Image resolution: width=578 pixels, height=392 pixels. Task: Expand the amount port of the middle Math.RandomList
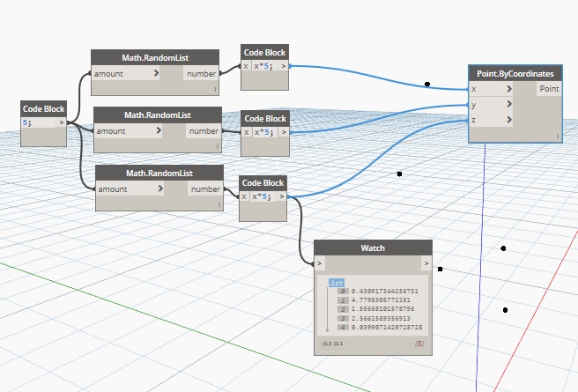pos(159,130)
